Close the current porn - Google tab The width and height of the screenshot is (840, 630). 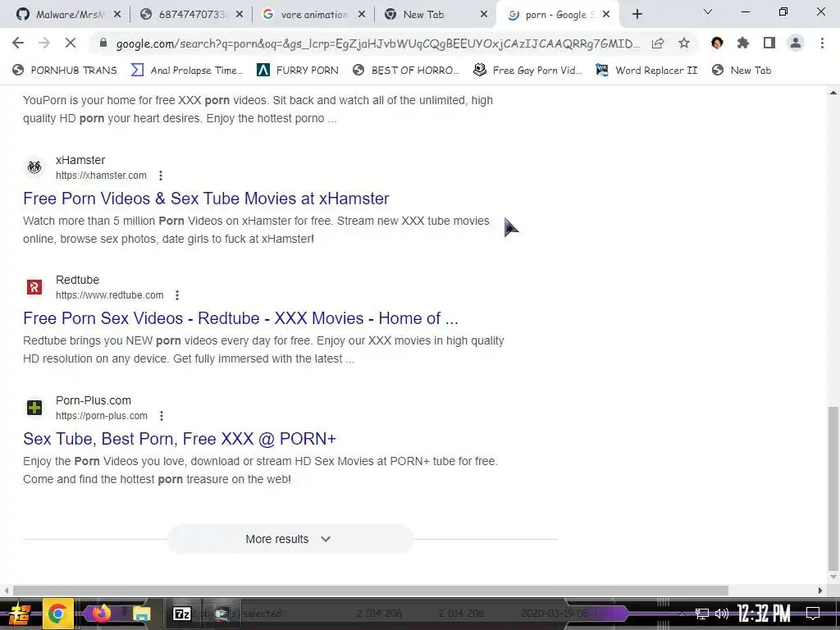coord(606,15)
